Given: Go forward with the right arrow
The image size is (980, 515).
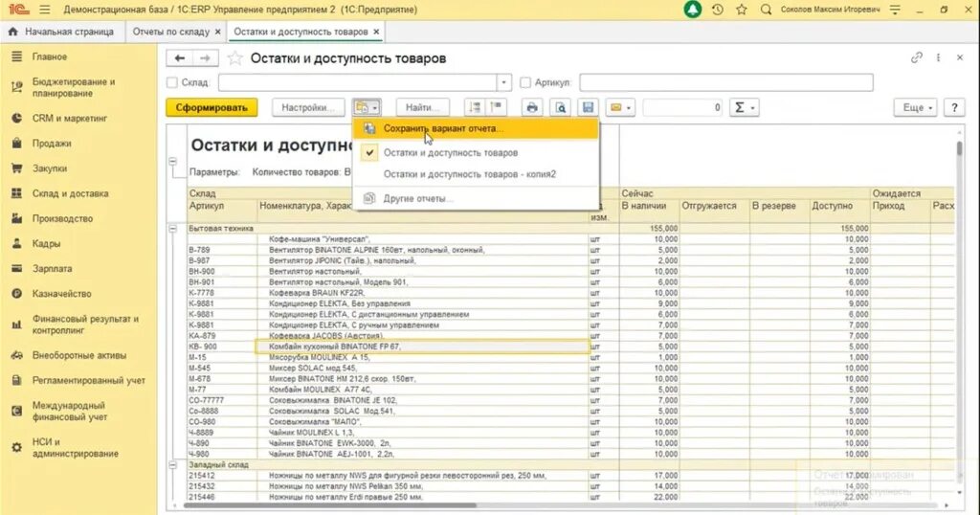Looking at the screenshot, I should click(205, 58).
